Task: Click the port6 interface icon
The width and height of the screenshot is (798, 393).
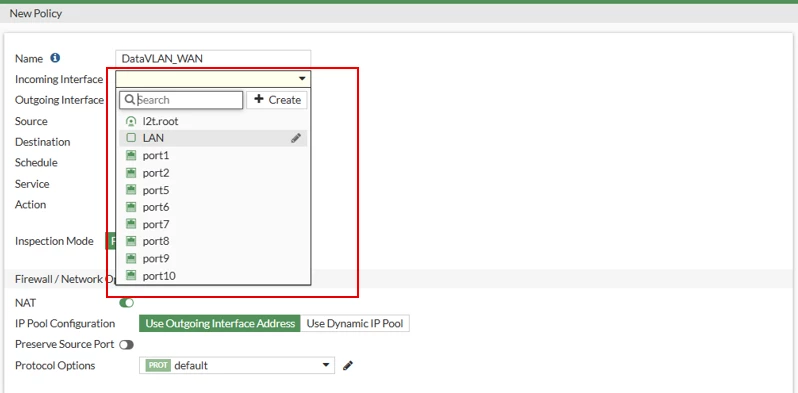Action: click(131, 207)
